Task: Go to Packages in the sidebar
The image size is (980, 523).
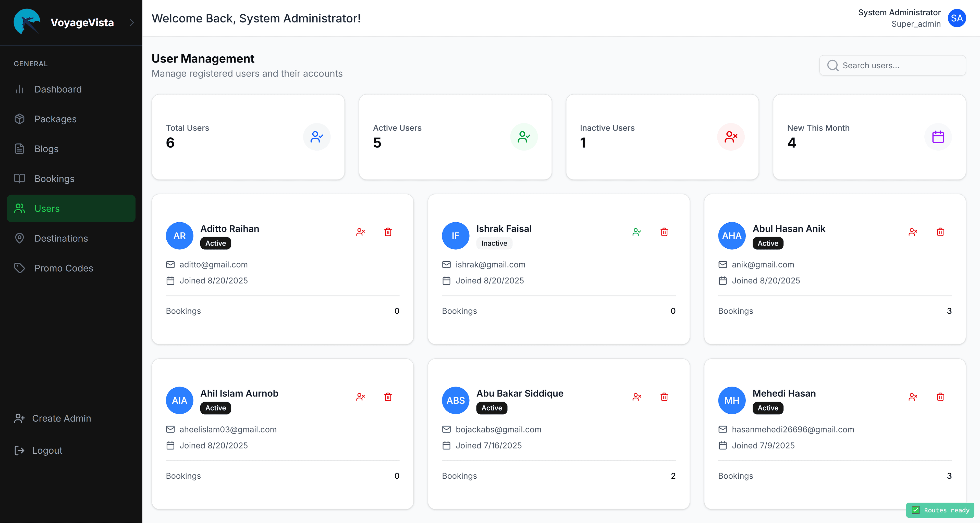Action: tap(55, 119)
